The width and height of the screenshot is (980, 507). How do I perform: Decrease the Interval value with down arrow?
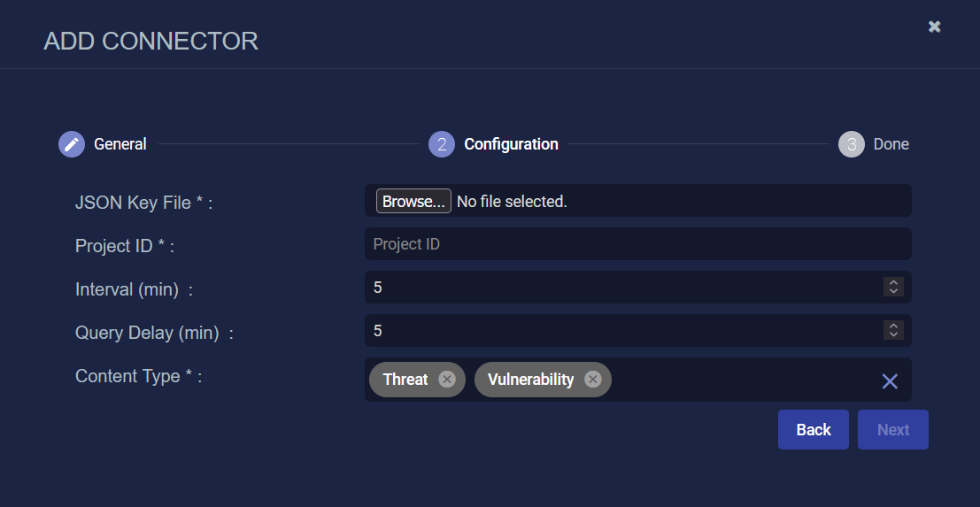(x=894, y=292)
